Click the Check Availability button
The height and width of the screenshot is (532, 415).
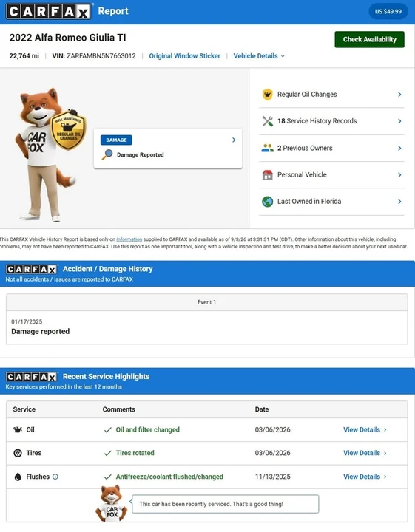pos(369,39)
